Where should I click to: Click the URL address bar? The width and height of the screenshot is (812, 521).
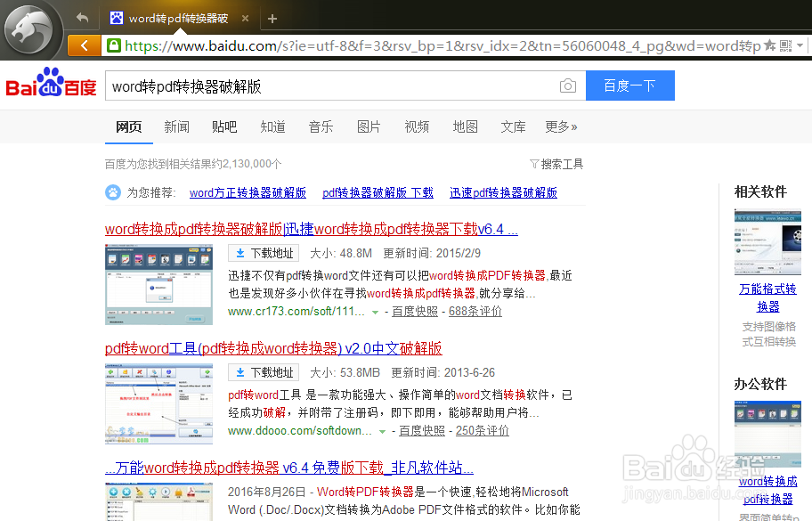(x=442, y=45)
